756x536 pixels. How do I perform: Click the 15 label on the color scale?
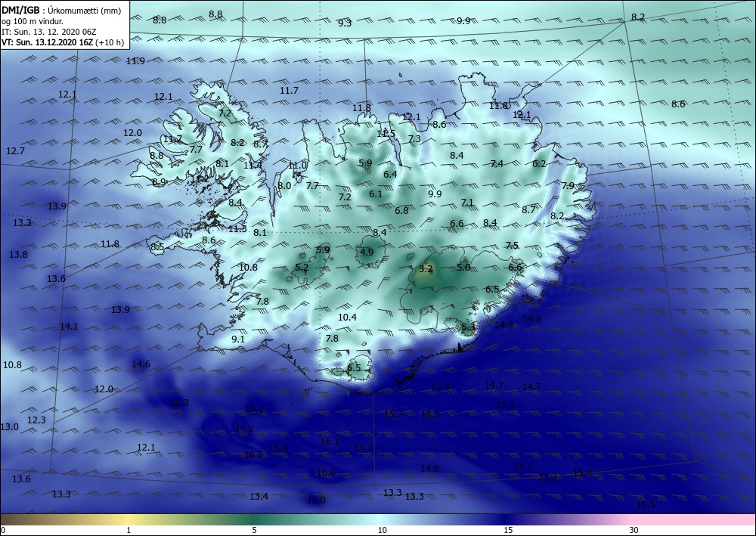[508, 530]
